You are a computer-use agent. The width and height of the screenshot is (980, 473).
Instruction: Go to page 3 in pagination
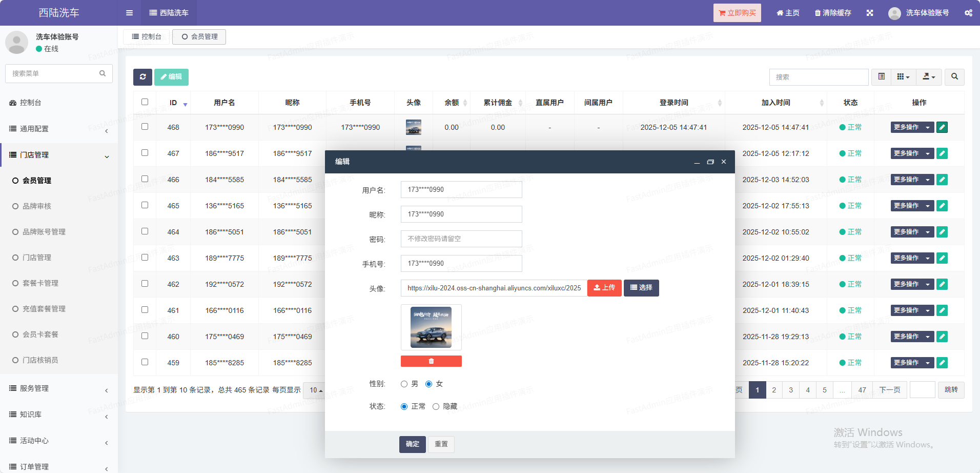coord(791,390)
